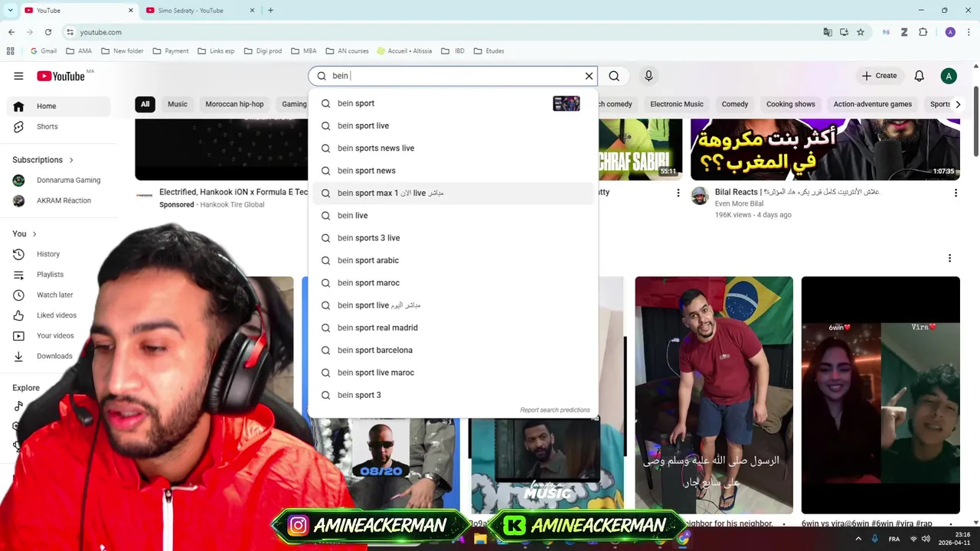Select 'bein sport live maroc' suggestion
The image size is (980, 551).
452,373
